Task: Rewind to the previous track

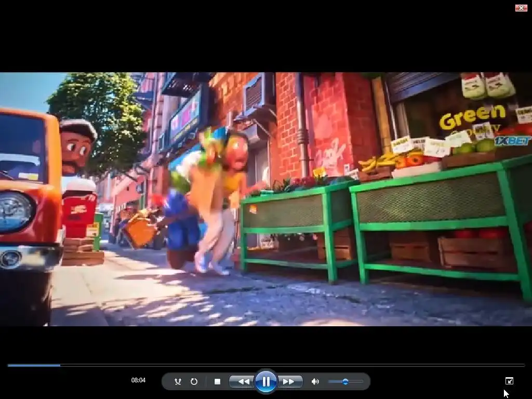Action: pyautogui.click(x=242, y=381)
